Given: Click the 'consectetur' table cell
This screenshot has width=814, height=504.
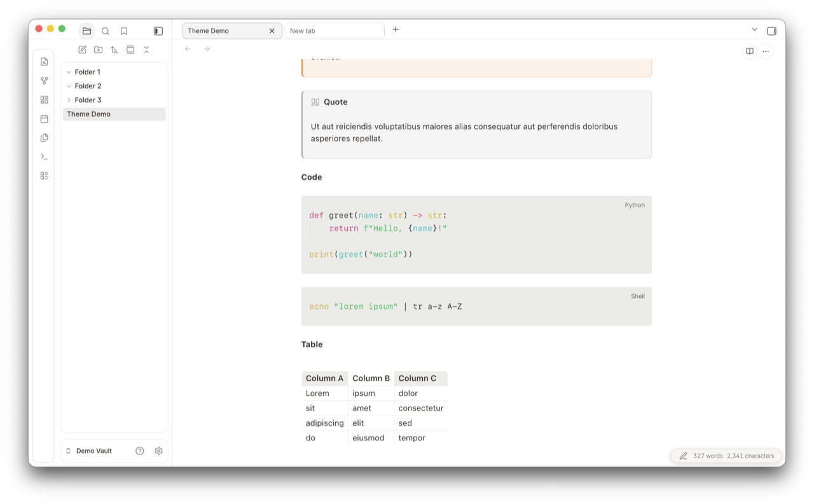Looking at the screenshot, I should pyautogui.click(x=420, y=408).
